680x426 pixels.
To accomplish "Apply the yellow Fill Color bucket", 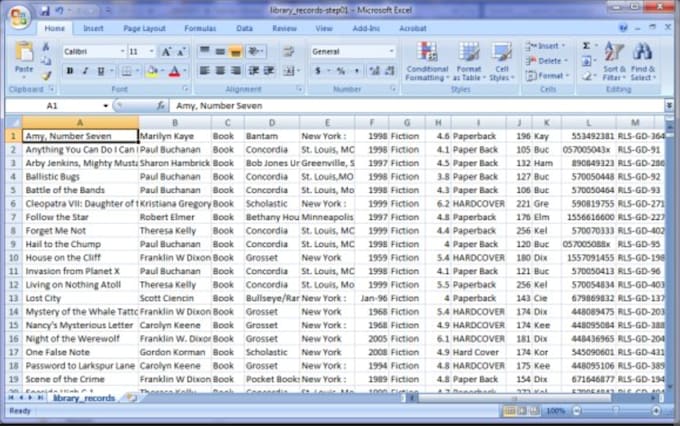I will tap(152, 71).
